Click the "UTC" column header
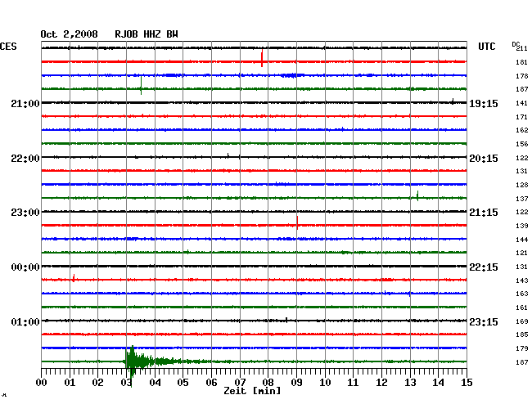This screenshot has height=404, width=532. click(x=486, y=47)
